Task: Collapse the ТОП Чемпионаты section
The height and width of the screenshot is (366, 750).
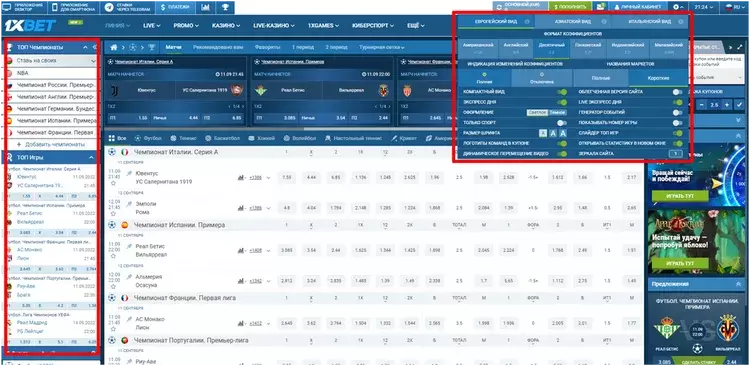Action: 85,47
